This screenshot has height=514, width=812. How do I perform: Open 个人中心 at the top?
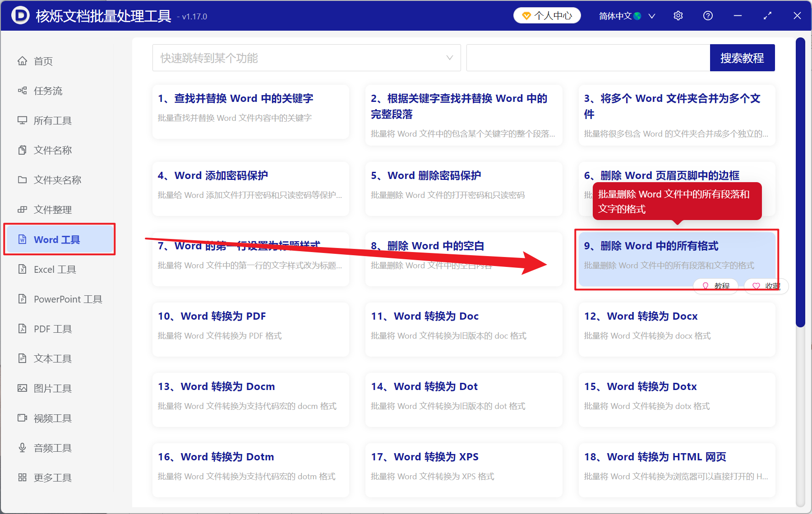point(546,15)
